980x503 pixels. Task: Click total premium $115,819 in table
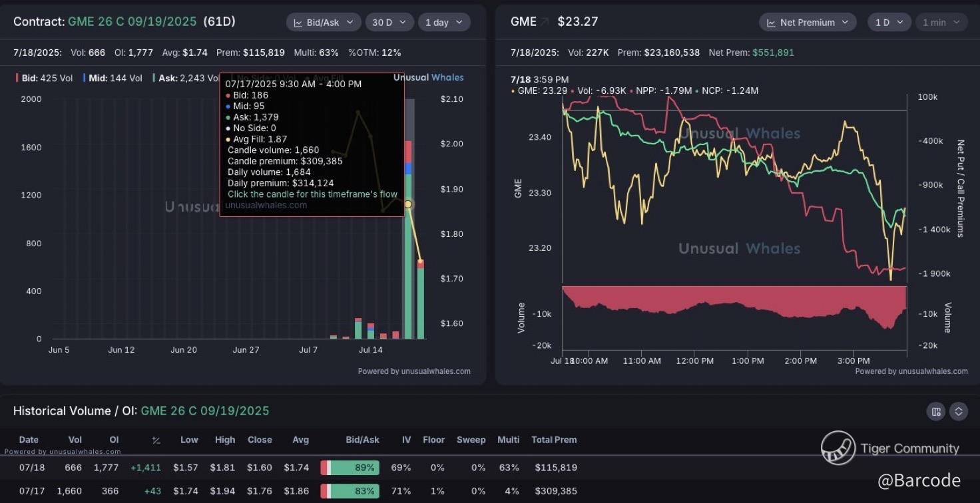pos(556,468)
